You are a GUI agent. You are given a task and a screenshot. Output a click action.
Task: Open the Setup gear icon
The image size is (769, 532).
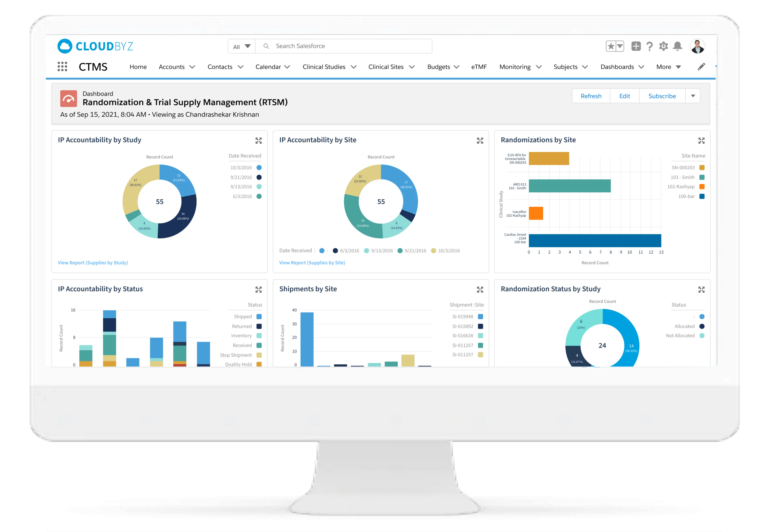664,46
